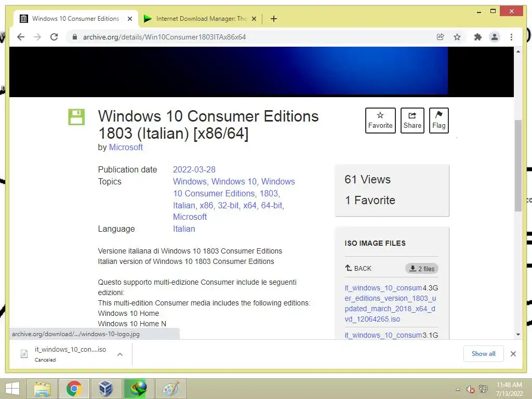532x399 pixels.
Task: Open the Extensions puzzle icon
Action: click(x=478, y=37)
